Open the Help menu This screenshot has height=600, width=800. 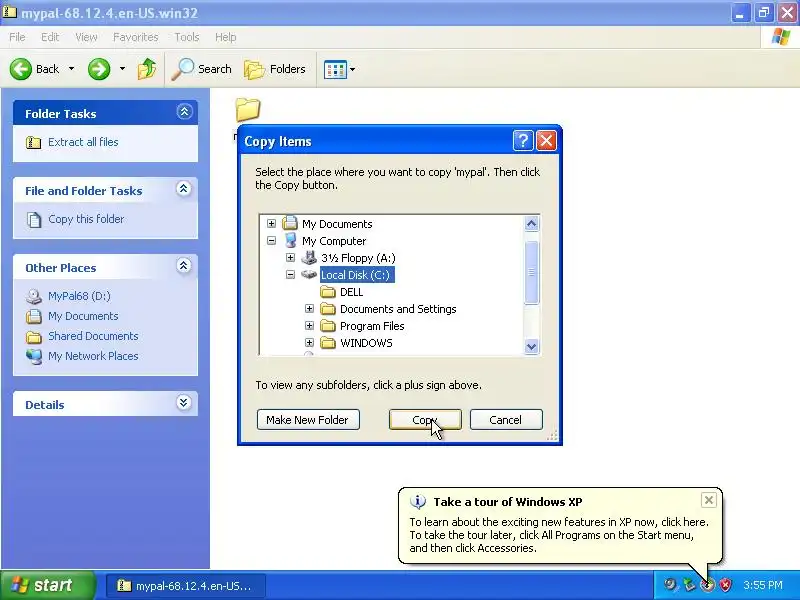coord(226,37)
